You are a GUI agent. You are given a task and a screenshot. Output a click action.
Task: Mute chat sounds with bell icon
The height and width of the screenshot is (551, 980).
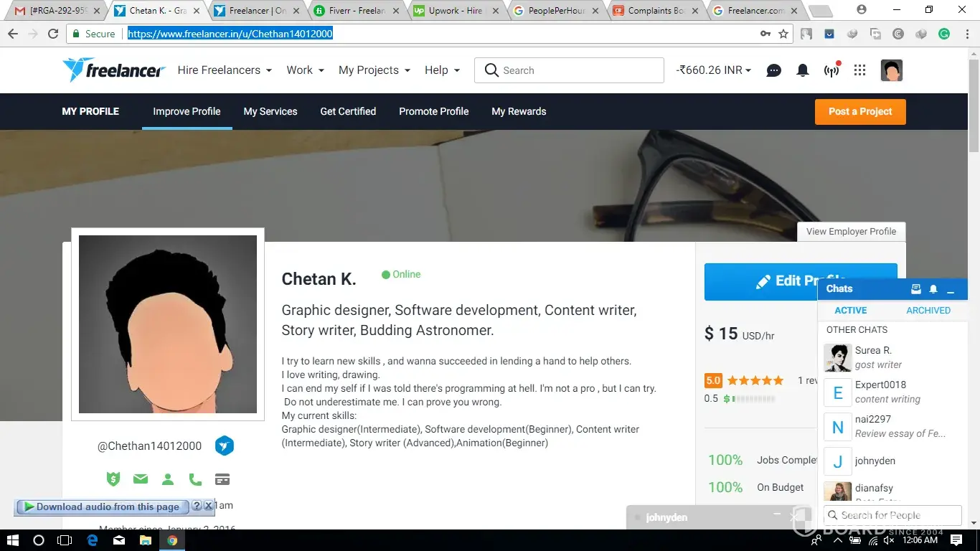pyautogui.click(x=933, y=289)
